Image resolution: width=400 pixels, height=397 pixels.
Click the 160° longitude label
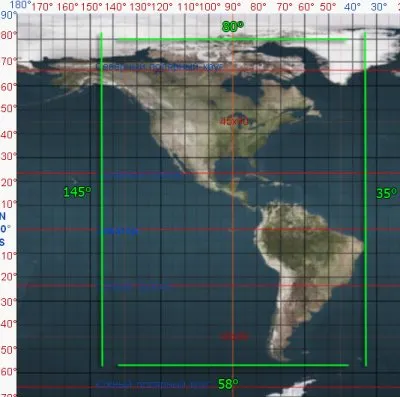pyautogui.click(x=67, y=7)
